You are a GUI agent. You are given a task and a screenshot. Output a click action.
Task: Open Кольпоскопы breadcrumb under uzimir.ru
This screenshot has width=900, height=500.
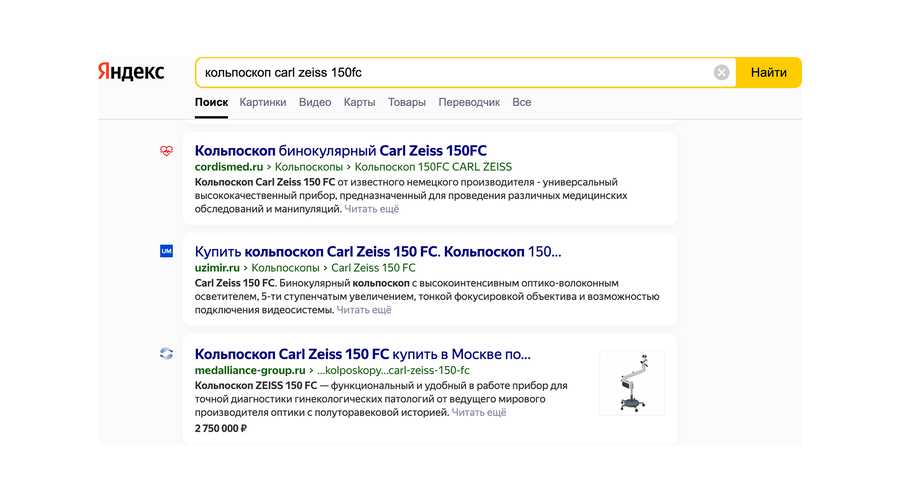tap(285, 268)
